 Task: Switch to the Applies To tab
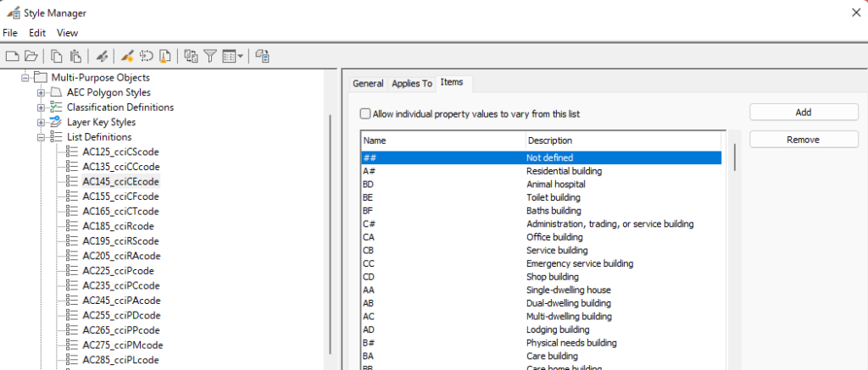(412, 84)
